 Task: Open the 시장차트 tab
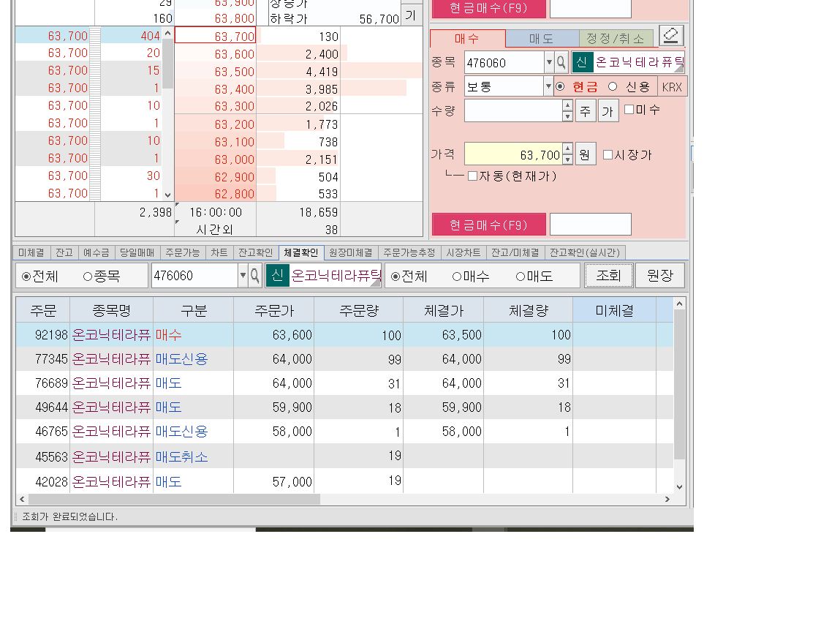tap(463, 252)
